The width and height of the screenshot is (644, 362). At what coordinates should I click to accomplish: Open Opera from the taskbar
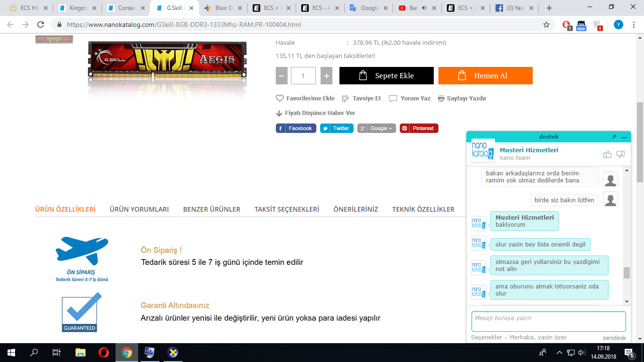pyautogui.click(x=104, y=353)
